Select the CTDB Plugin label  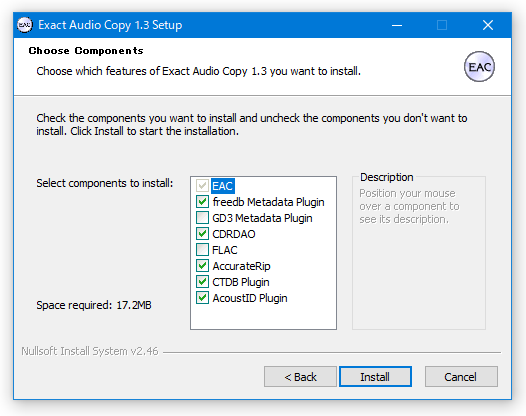[x=241, y=282]
